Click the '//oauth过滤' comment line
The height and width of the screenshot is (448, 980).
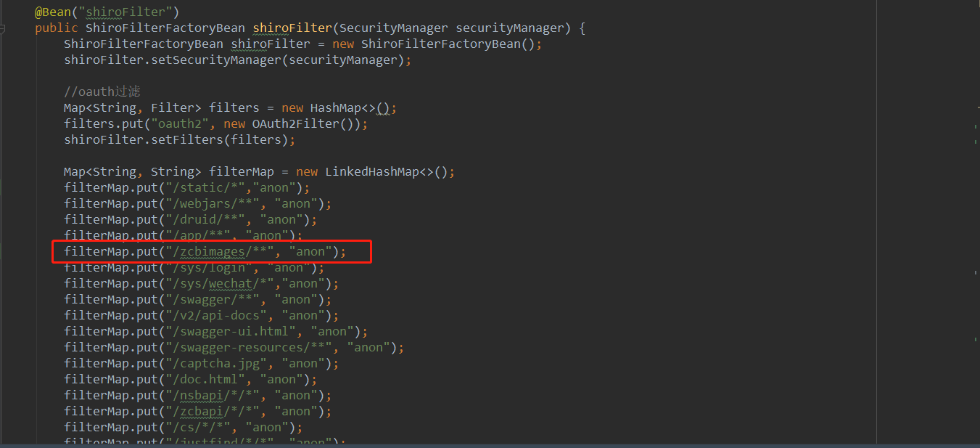pos(102,92)
